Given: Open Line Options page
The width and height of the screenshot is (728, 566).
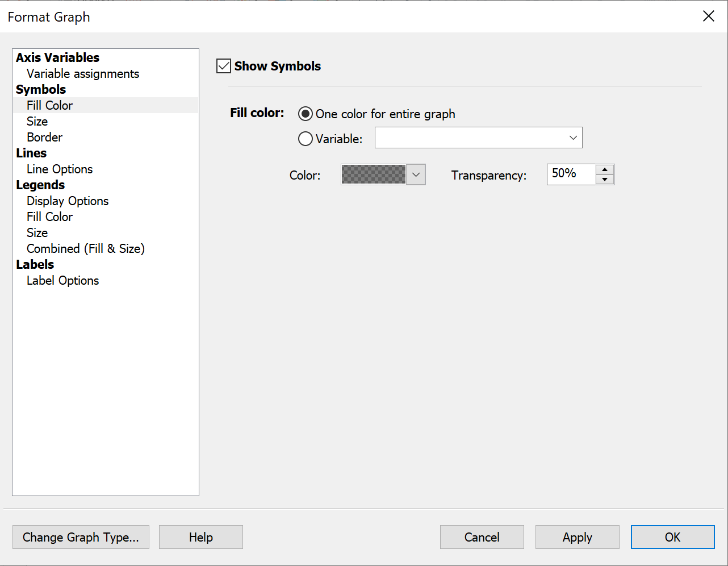Looking at the screenshot, I should tap(60, 169).
